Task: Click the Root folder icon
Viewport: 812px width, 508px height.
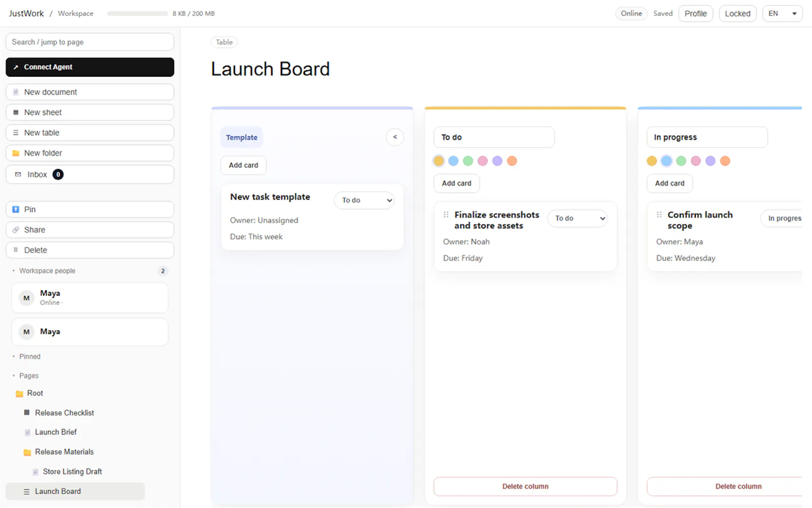Action: (19, 394)
